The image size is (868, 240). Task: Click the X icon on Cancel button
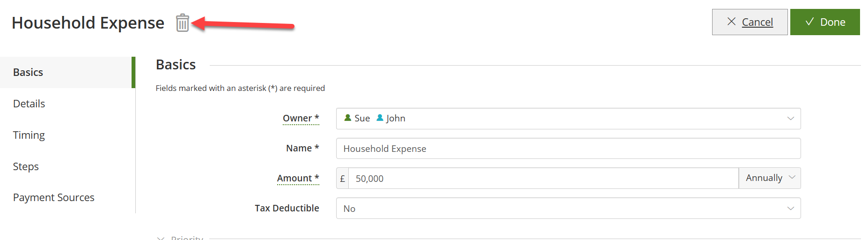[731, 22]
